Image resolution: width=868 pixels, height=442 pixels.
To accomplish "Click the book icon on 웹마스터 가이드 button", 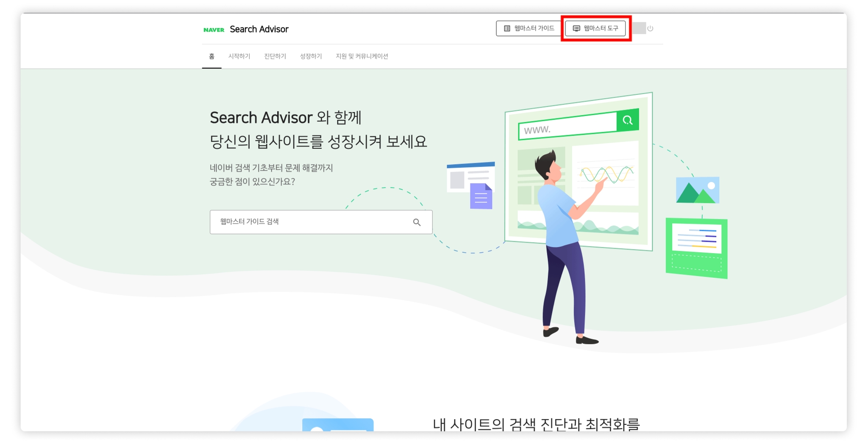I will (507, 28).
